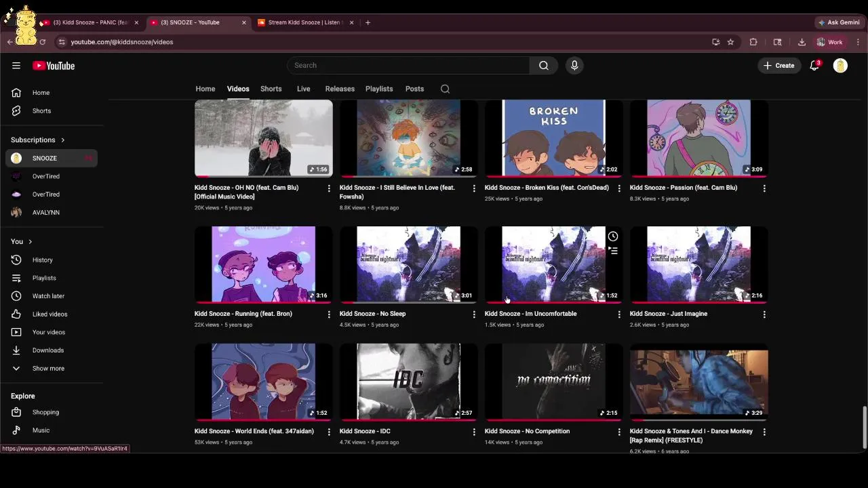Play OH NO snowy thumbnail video

(264, 138)
